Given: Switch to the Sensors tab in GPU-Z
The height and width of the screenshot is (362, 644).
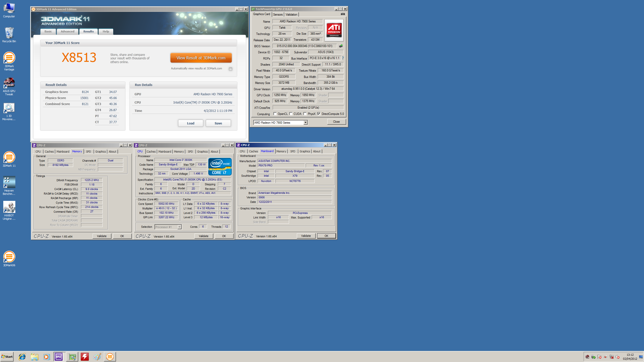Looking at the screenshot, I should pyautogui.click(x=278, y=15).
